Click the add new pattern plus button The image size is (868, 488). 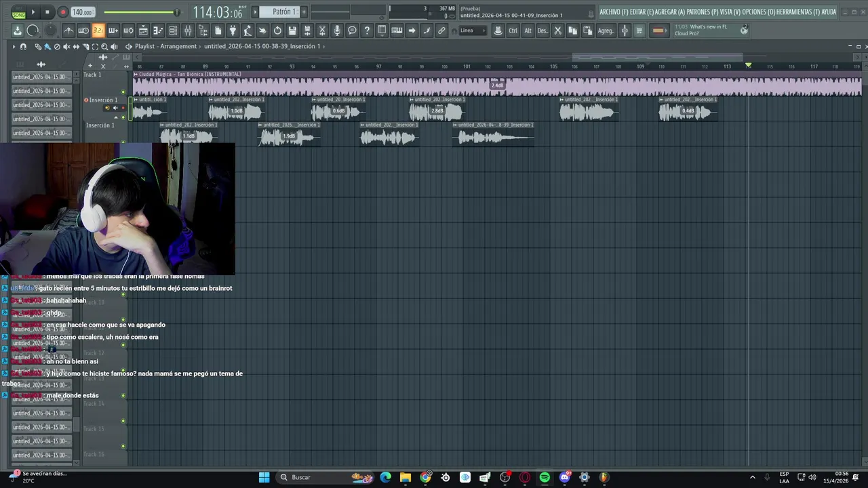tap(304, 12)
